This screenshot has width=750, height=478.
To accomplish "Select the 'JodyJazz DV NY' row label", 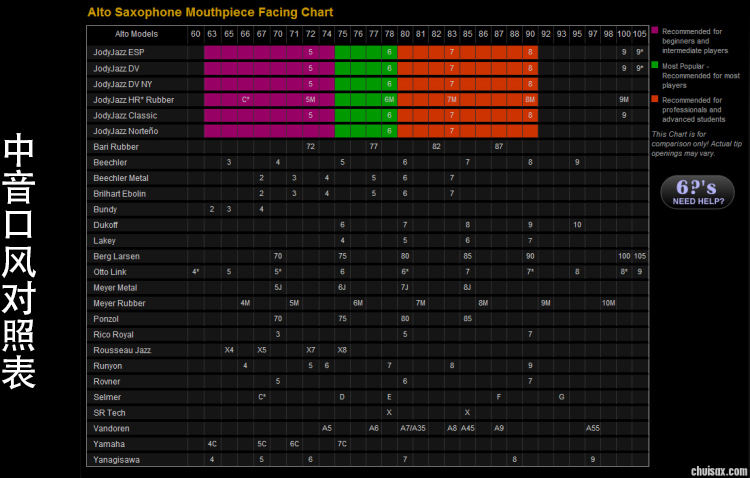I will [122, 84].
